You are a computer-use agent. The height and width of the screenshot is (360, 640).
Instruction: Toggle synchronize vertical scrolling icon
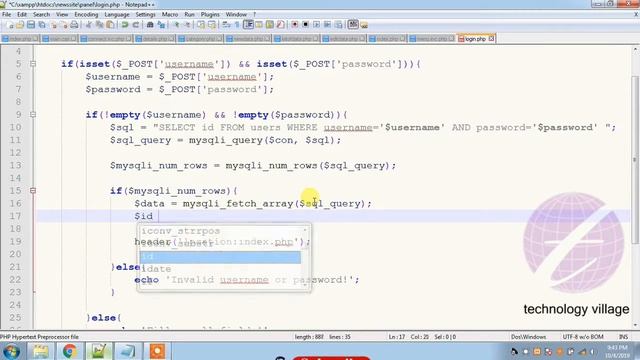tap(201, 25)
